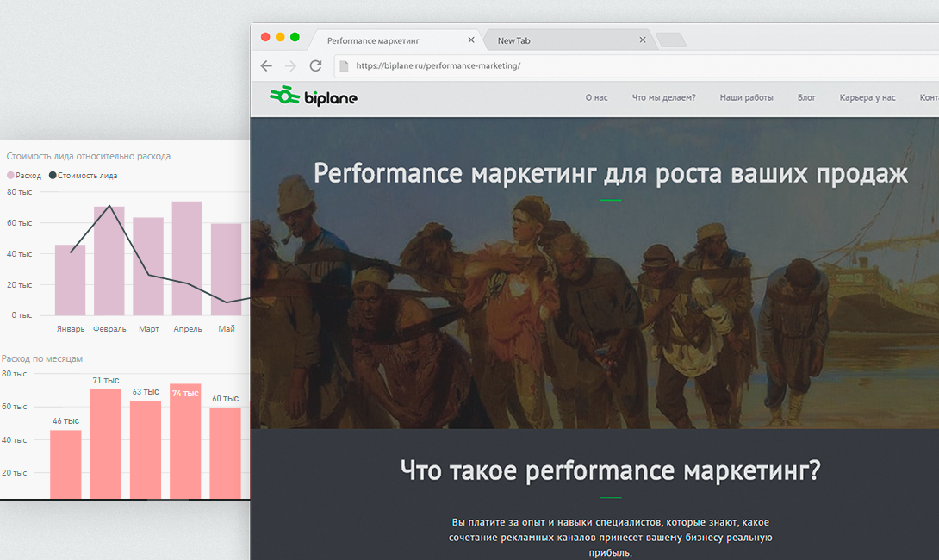Click the Вы платите за опыт paragraph
This screenshot has height=560, width=939.
[x=610, y=538]
